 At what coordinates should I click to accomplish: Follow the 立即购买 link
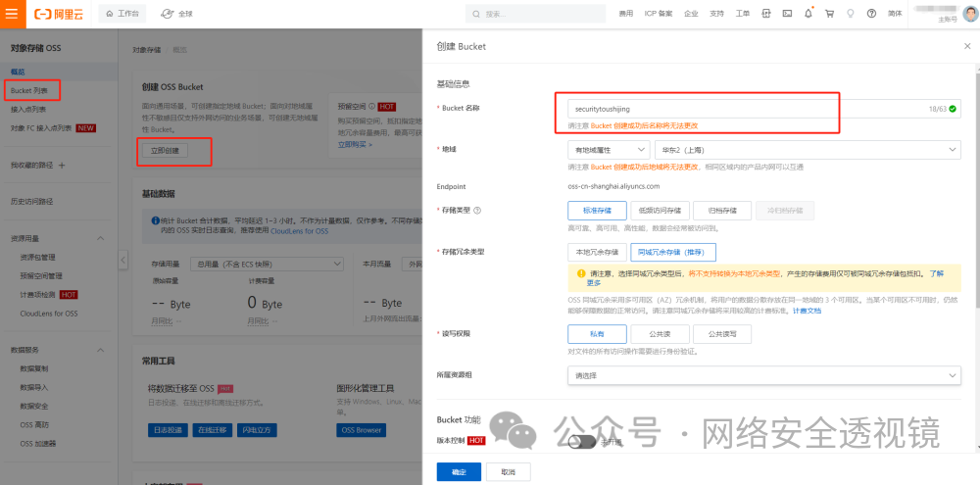click(355, 144)
